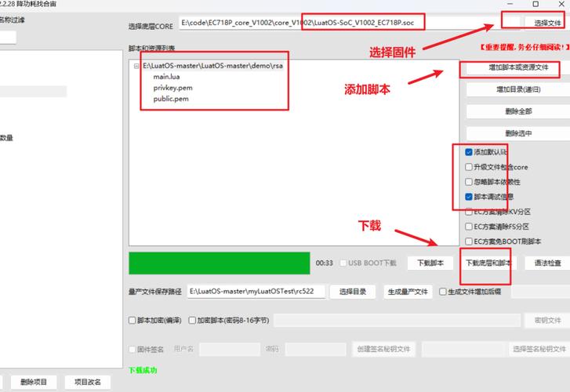Check 脚本加密(编译) option
The image size is (570, 392).
(x=132, y=321)
